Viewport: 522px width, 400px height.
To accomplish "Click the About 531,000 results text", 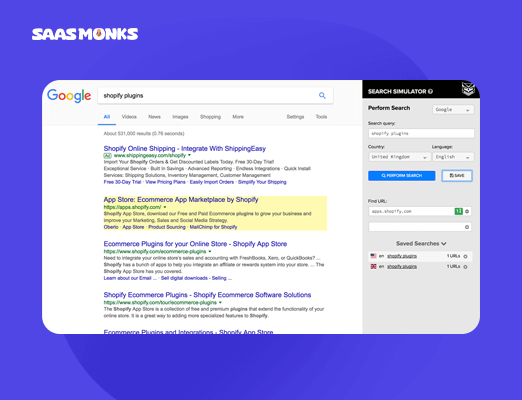I will [x=144, y=134].
